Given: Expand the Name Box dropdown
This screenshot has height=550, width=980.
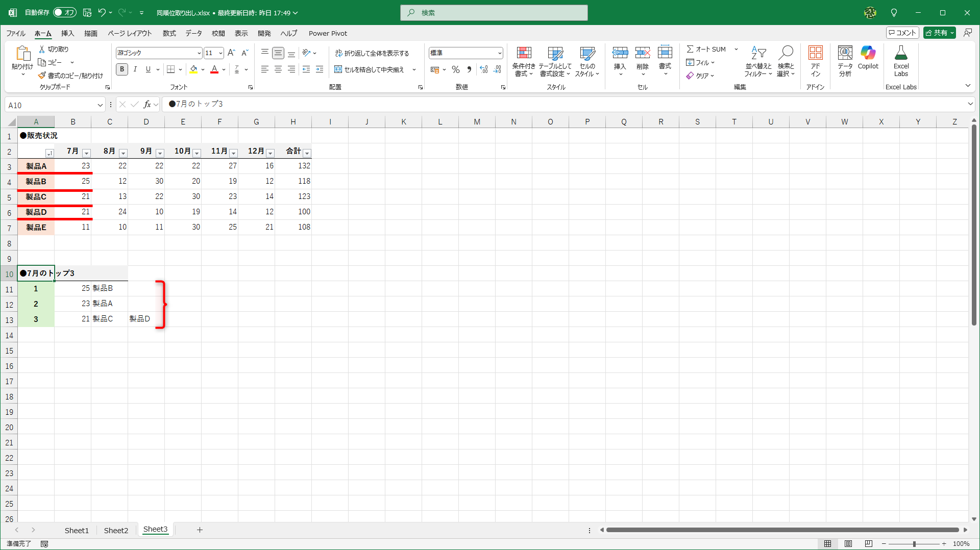Looking at the screenshot, I should click(x=100, y=105).
